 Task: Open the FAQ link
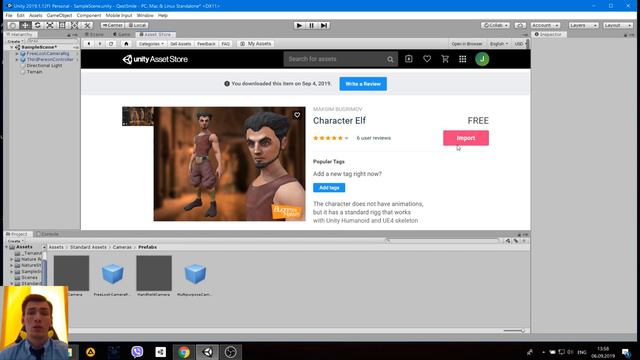[x=226, y=44]
